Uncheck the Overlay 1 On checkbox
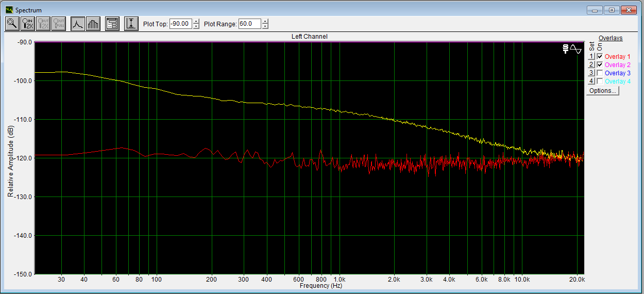Image resolution: width=644 pixels, height=294 pixels. point(600,57)
